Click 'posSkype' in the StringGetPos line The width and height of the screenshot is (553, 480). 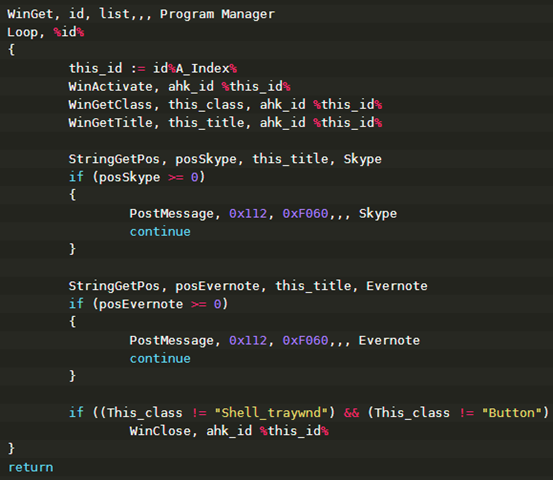[x=206, y=159]
